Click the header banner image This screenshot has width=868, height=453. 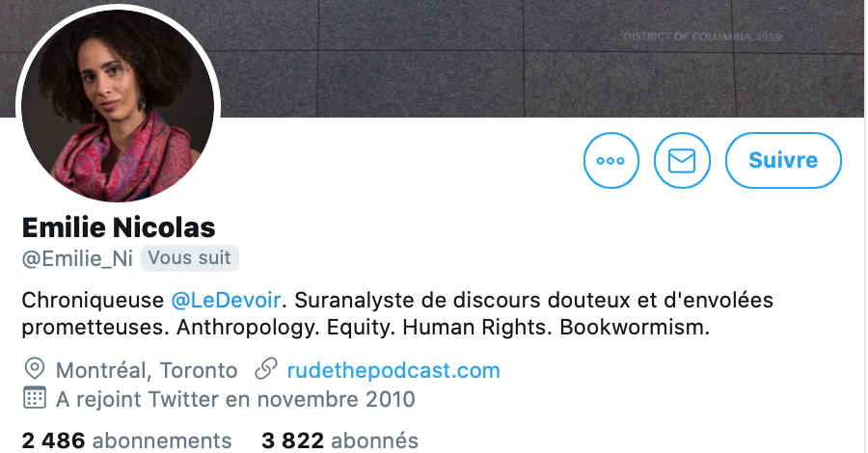pyautogui.click(x=542, y=59)
